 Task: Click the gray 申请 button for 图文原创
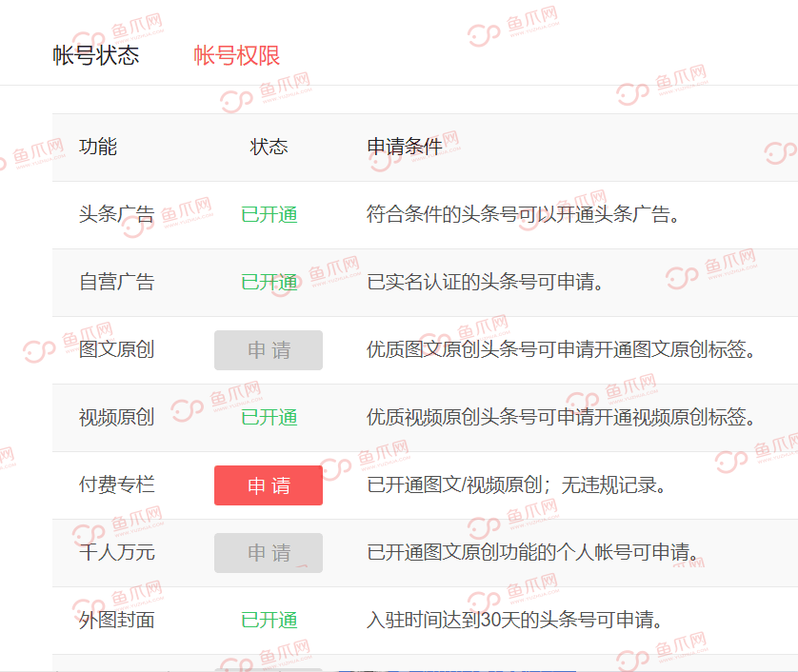(269, 350)
